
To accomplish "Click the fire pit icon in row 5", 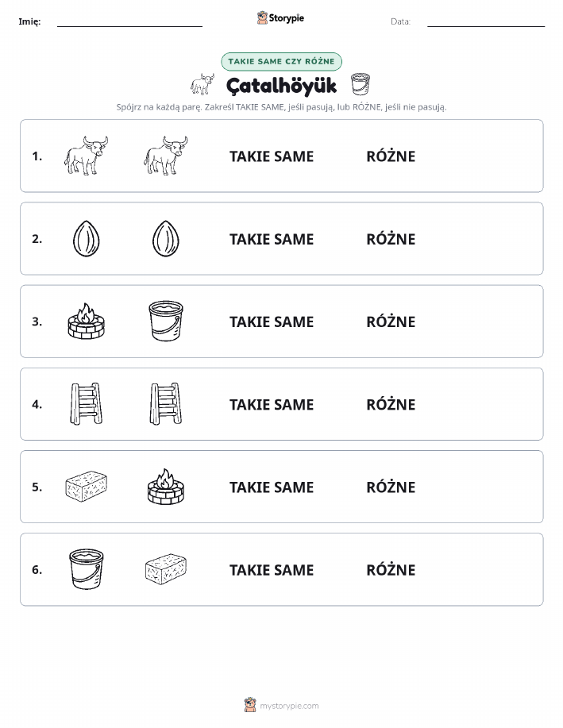I will point(166,486).
